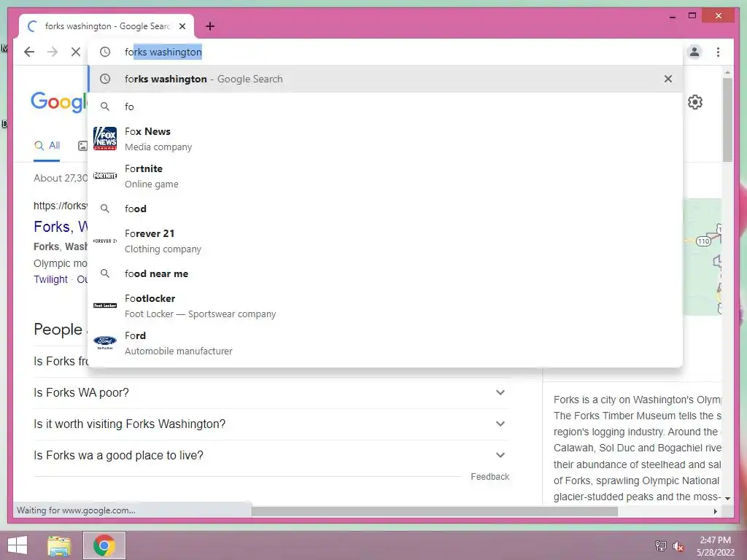This screenshot has width=747, height=560.
Task: Click Chrome icon in taskbar
Action: (104, 545)
